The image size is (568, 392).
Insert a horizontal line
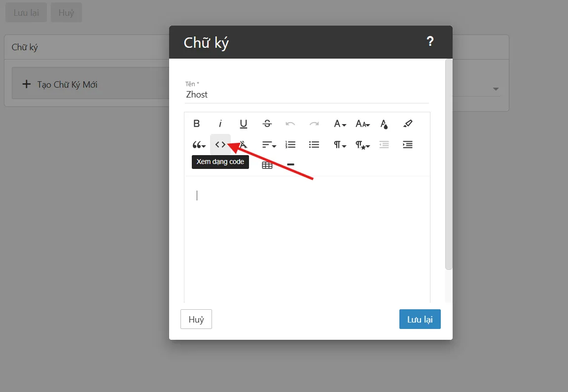(x=290, y=164)
